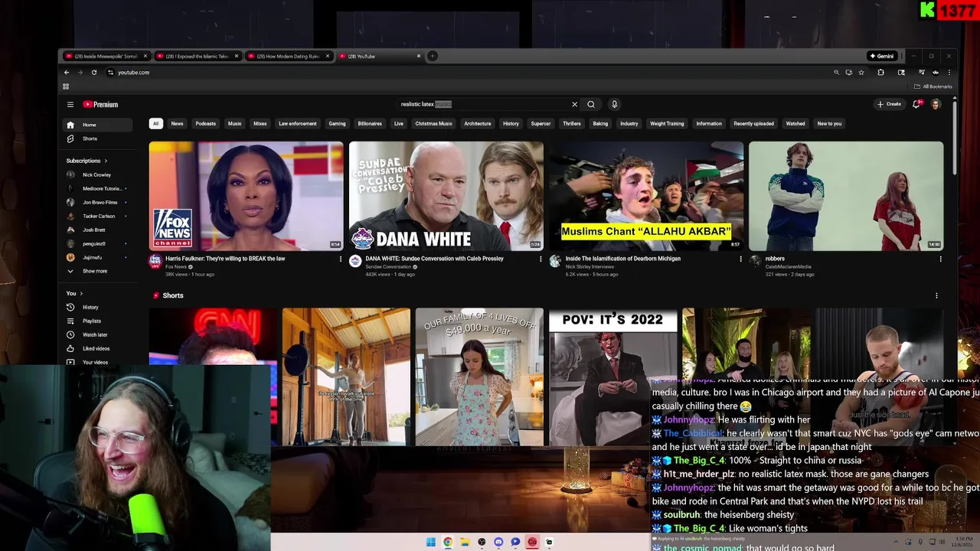The height and width of the screenshot is (551, 980).
Task: Open the account avatar menu
Action: (x=936, y=104)
